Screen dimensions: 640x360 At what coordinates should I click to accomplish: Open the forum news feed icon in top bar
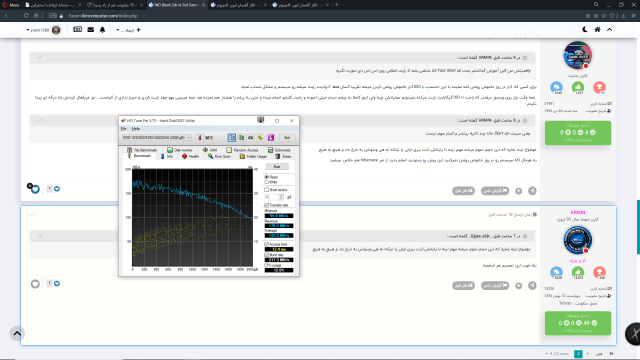pyautogui.click(x=78, y=29)
